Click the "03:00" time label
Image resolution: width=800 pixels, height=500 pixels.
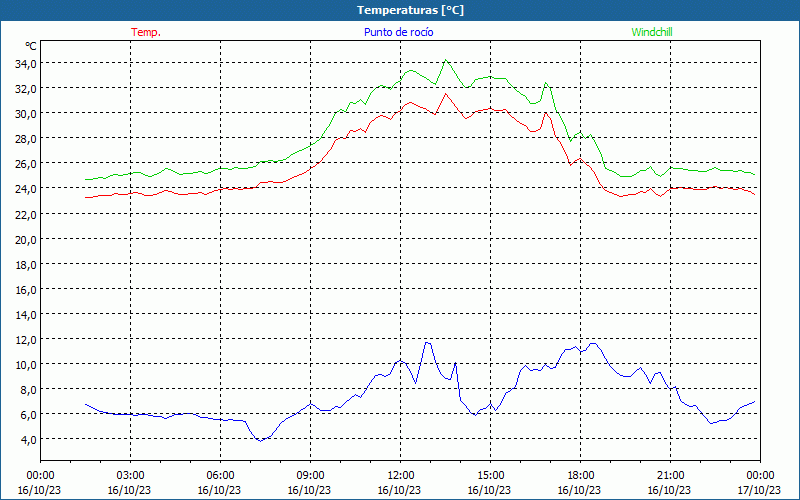point(130,476)
